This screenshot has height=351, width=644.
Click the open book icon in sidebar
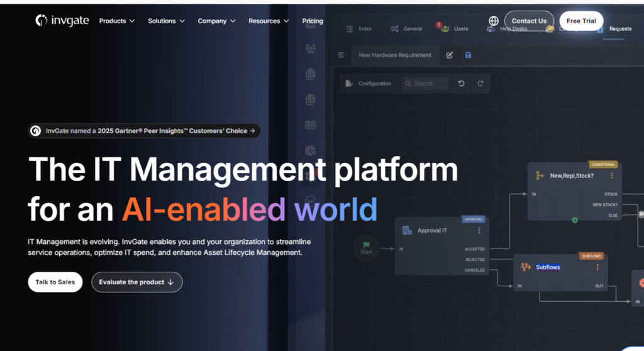311,125
